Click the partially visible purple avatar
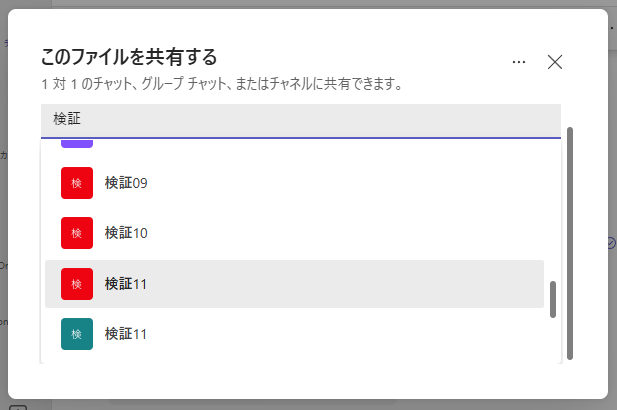 pyautogui.click(x=77, y=144)
